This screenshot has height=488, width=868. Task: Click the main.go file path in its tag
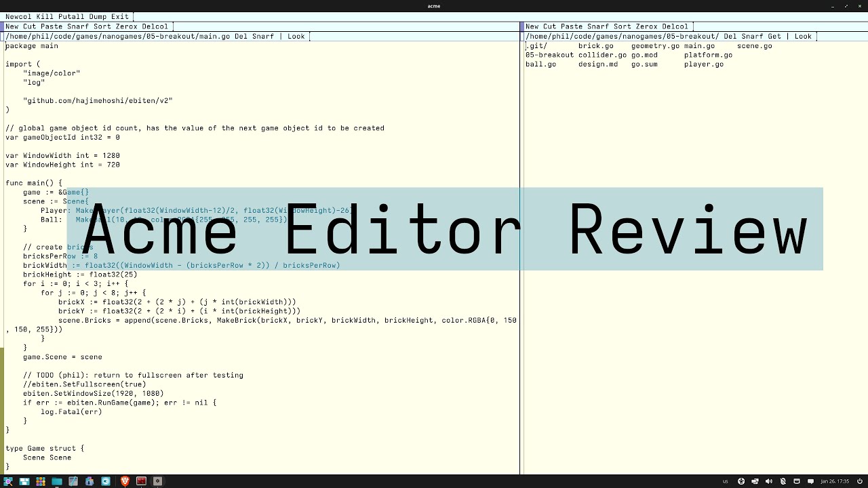[x=118, y=36]
